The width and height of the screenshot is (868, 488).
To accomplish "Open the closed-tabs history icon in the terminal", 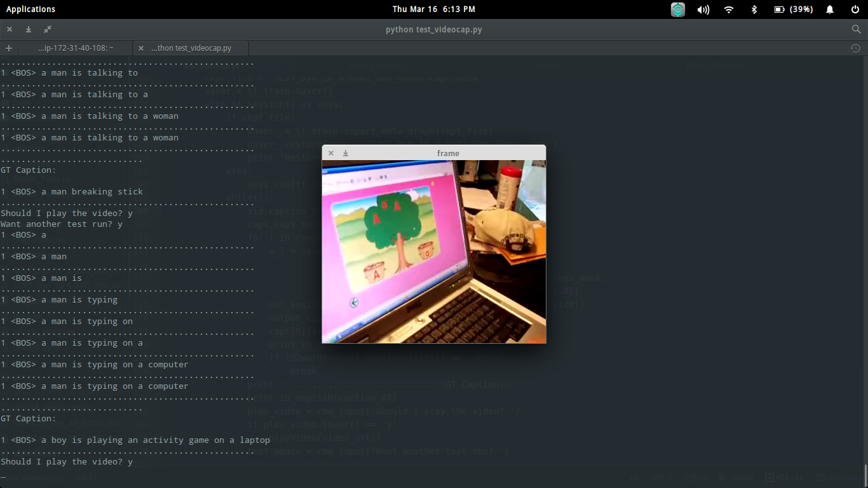I will tap(855, 48).
